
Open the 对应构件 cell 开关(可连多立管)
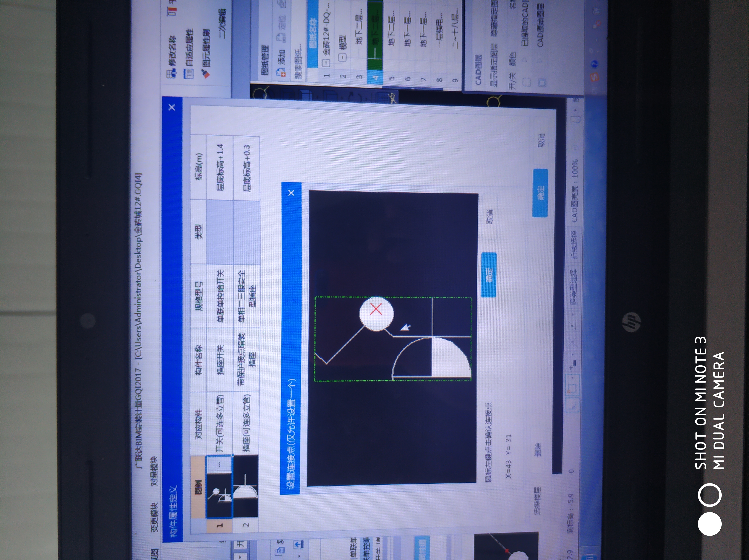pos(220,424)
